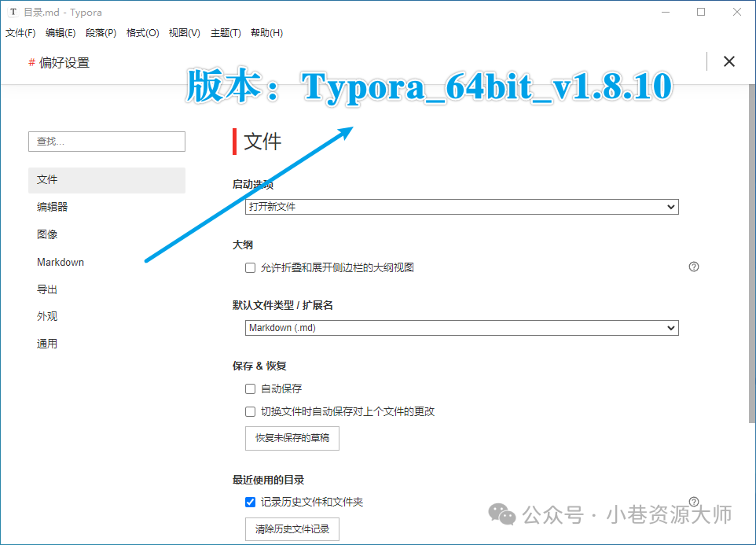
Task: Select 文件 in preferences sidebar
Action: point(107,180)
